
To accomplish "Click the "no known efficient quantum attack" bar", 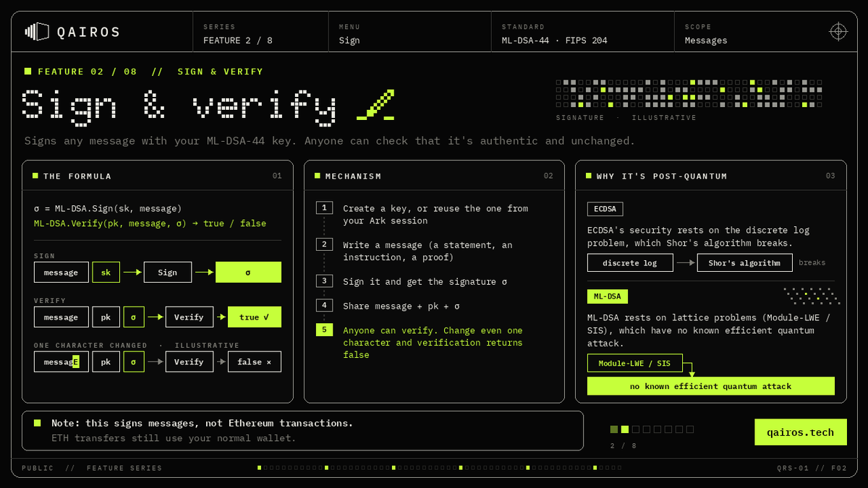I will (x=711, y=386).
